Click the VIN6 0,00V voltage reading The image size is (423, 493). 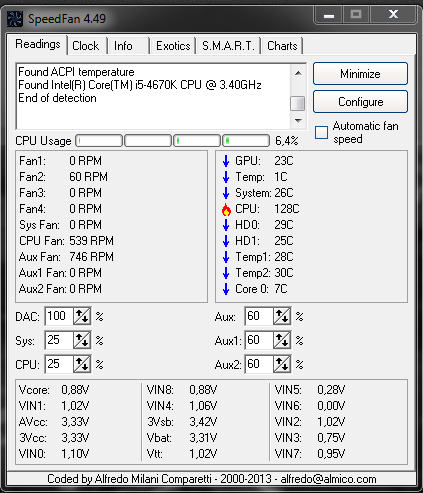pos(310,406)
